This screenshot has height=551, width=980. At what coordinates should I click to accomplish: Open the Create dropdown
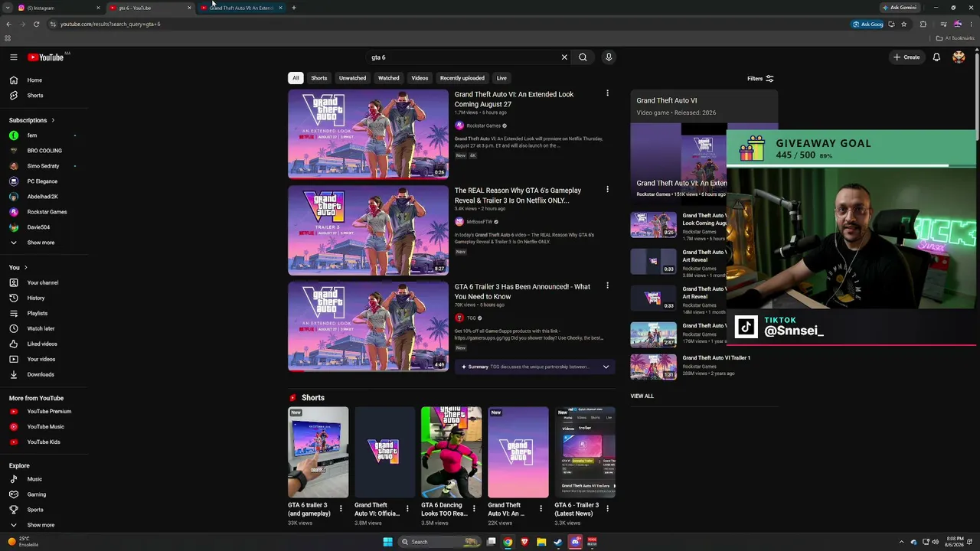(906, 57)
